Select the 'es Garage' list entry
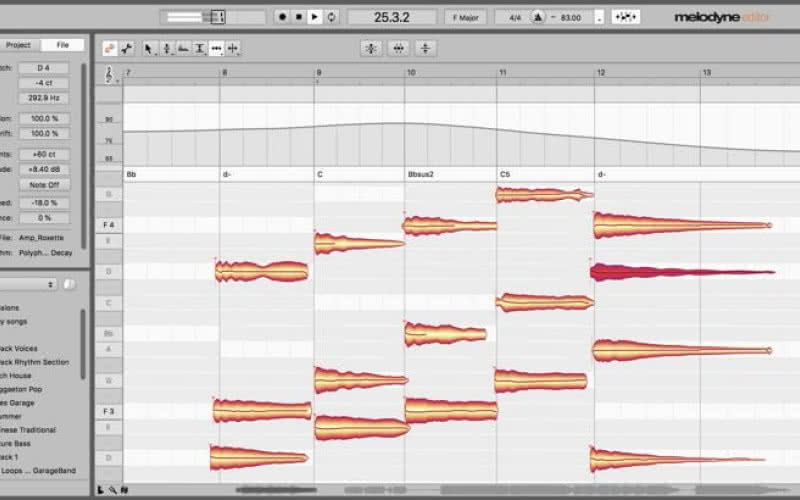Image resolution: width=800 pixels, height=500 pixels. pyautogui.click(x=17, y=403)
